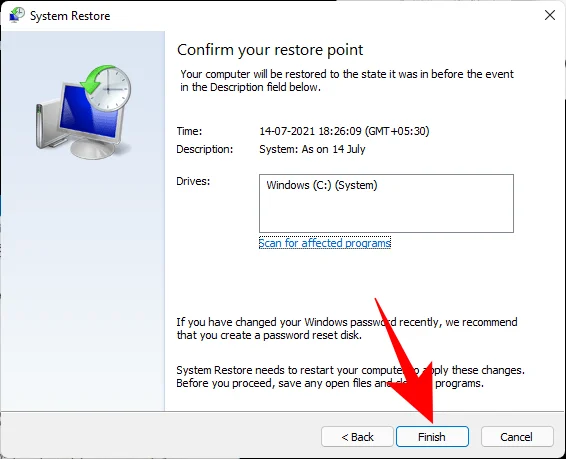Open Scan for affected programs link

[325, 243]
